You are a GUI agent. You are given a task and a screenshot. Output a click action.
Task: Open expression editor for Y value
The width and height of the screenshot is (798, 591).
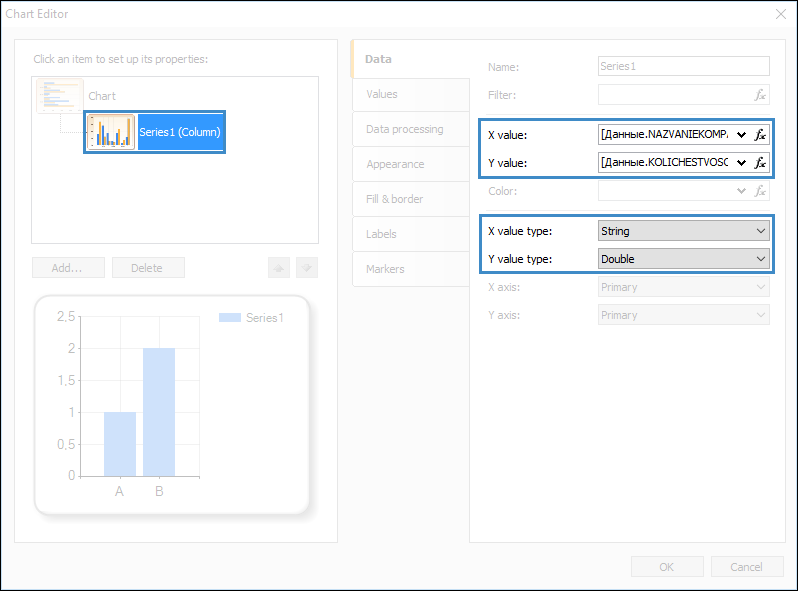click(x=760, y=163)
